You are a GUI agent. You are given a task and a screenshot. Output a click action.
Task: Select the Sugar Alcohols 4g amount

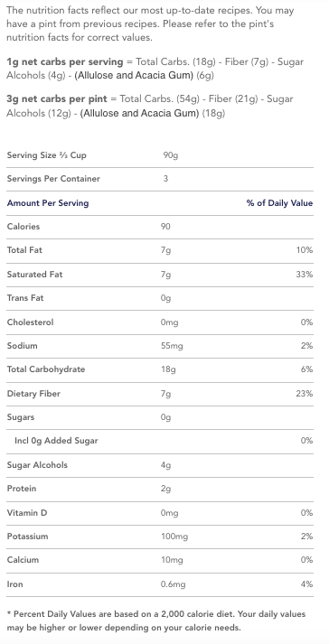click(x=165, y=465)
